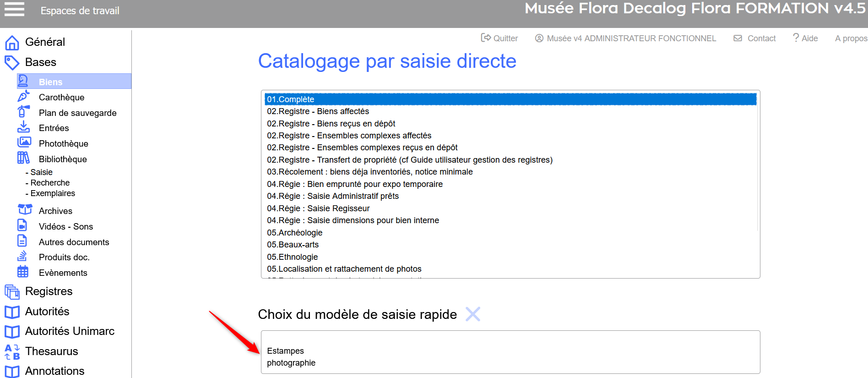Click the Archives box icon
Image resolution: width=868 pixels, height=378 pixels.
[25, 210]
